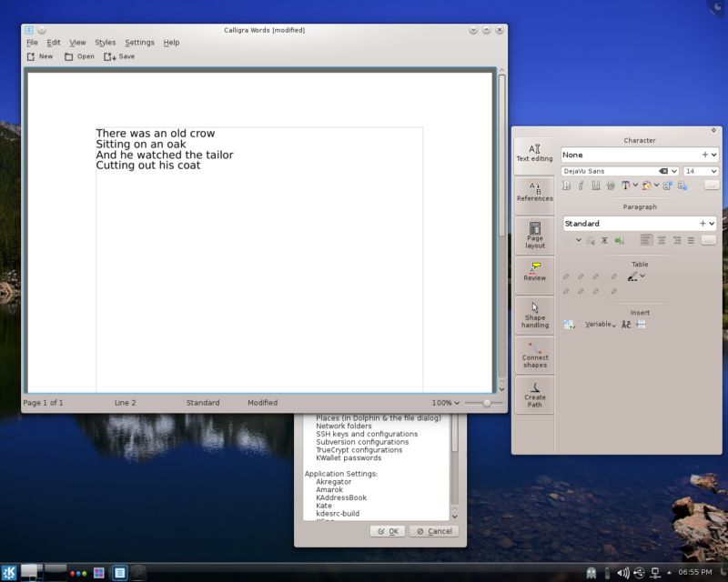This screenshot has width=728, height=582.
Task: Click the bullet list icon in Paragraph
Action: tap(569, 240)
